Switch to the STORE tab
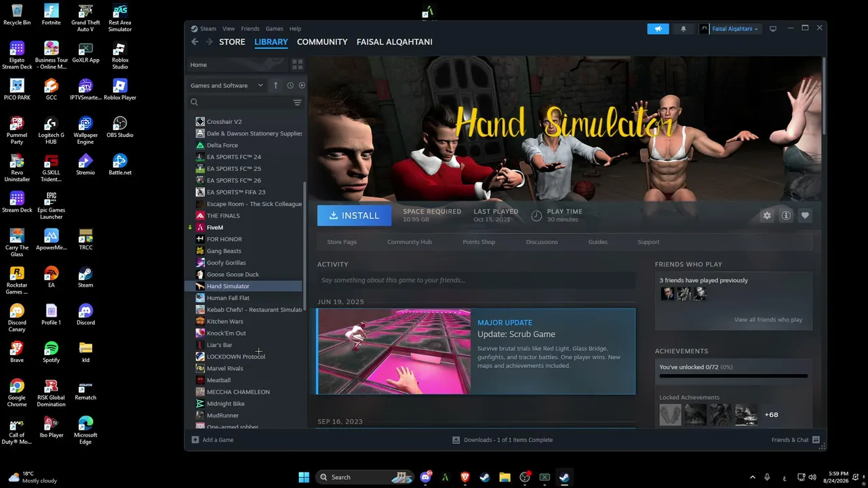Image resolution: width=868 pixels, height=488 pixels. (x=232, y=42)
